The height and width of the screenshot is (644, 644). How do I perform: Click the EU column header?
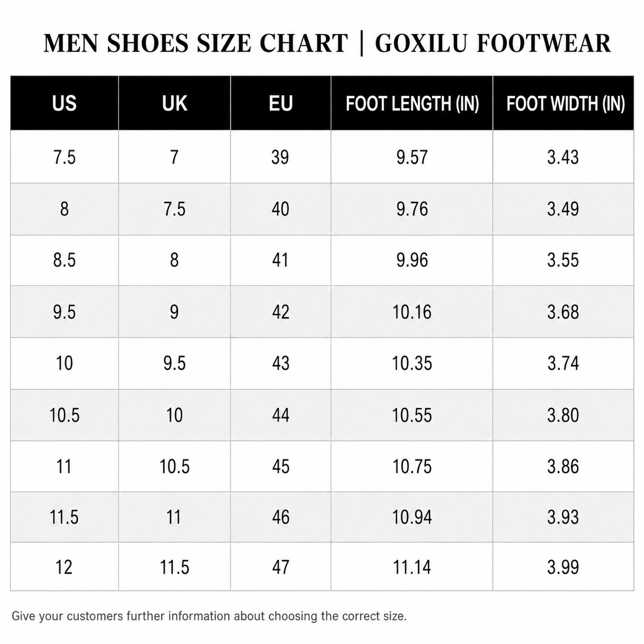(x=280, y=103)
